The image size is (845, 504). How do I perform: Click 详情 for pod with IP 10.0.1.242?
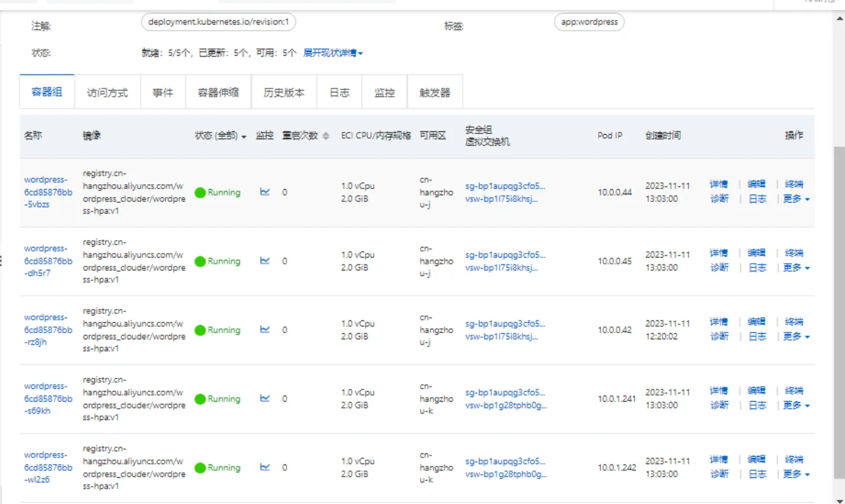pyautogui.click(x=719, y=459)
